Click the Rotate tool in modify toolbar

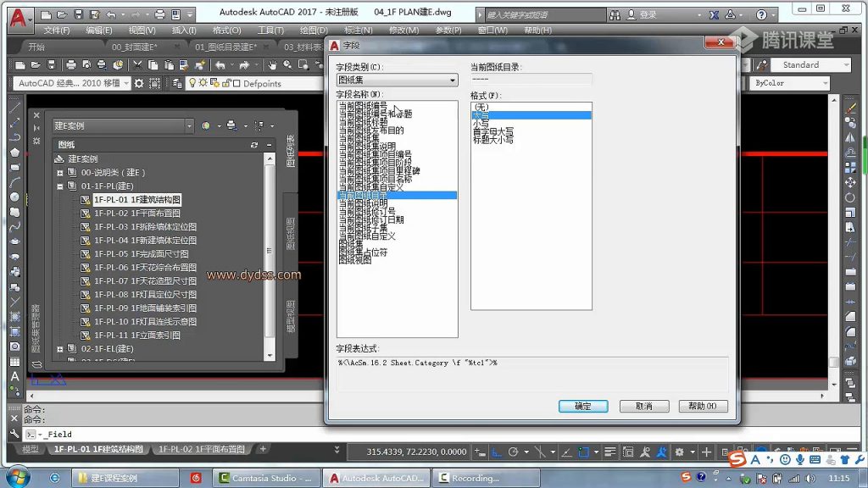pyautogui.click(x=850, y=197)
